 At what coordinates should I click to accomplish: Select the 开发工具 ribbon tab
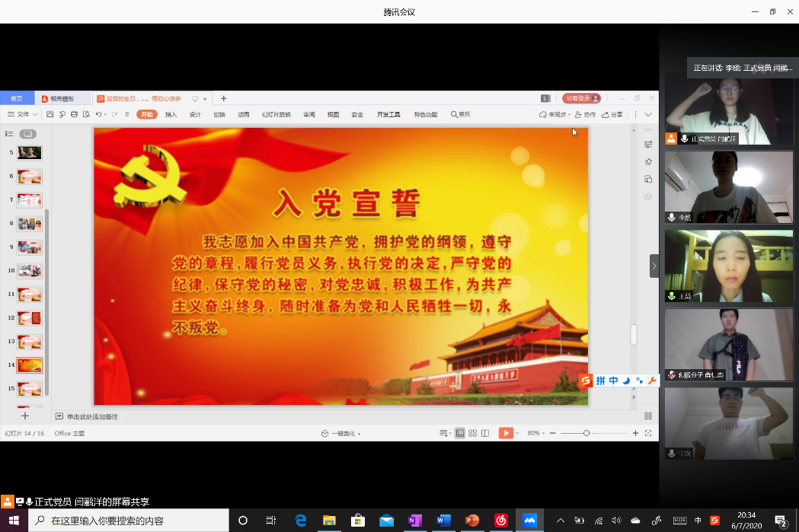[x=388, y=115]
